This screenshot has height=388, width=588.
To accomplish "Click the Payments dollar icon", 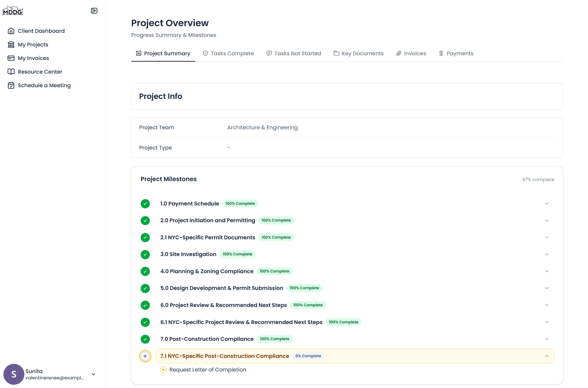I will click(441, 53).
